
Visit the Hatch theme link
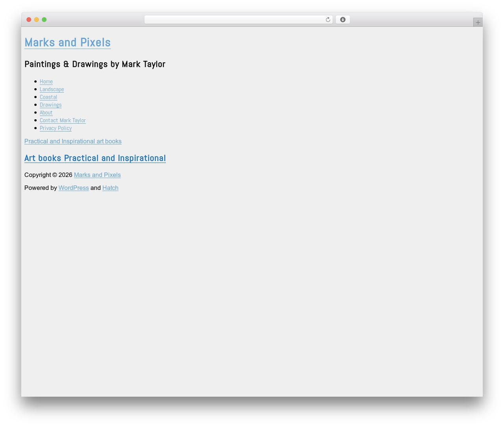[x=110, y=188]
